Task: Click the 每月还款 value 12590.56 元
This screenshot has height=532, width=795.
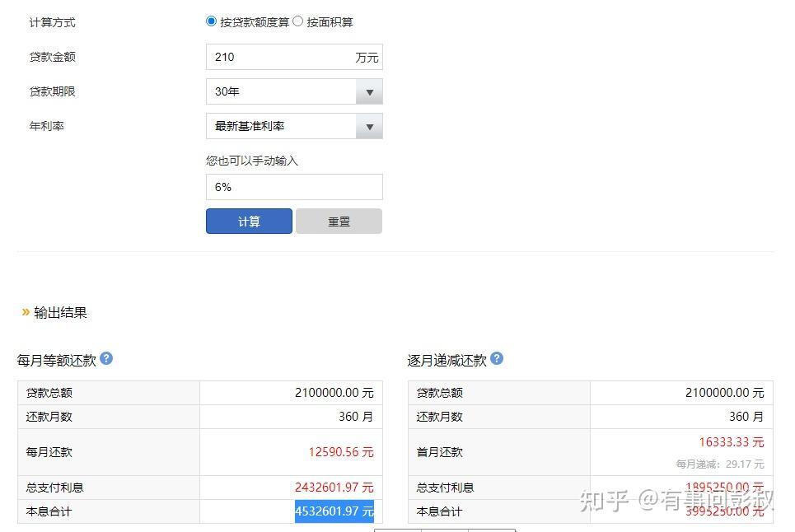Action: click(x=343, y=451)
